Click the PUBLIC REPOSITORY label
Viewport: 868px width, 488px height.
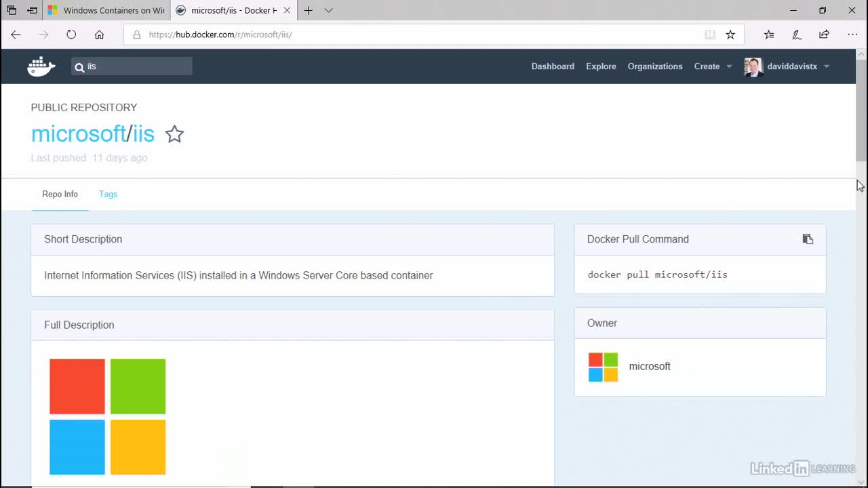pos(84,108)
